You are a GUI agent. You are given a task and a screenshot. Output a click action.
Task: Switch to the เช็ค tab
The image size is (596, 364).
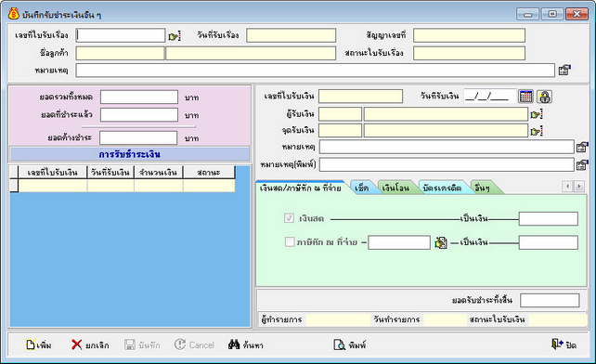pos(361,188)
